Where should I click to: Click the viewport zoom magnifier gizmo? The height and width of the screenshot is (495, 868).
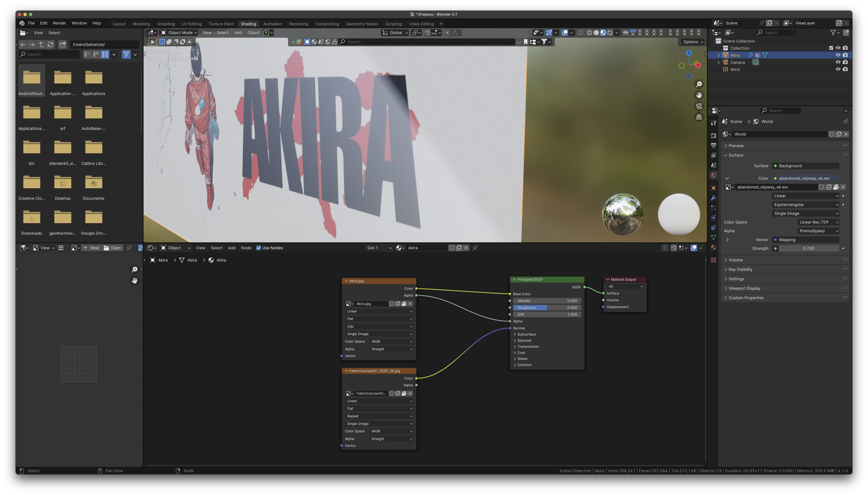pos(699,84)
